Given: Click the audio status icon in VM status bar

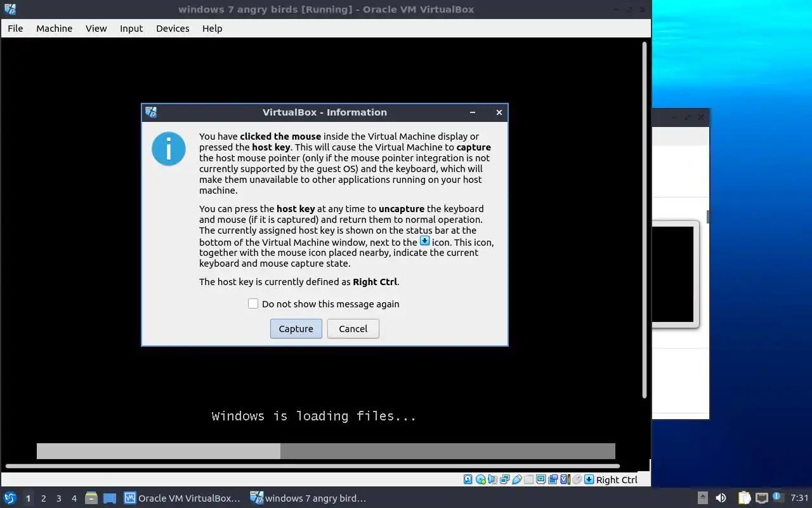Looking at the screenshot, I should coord(493,479).
